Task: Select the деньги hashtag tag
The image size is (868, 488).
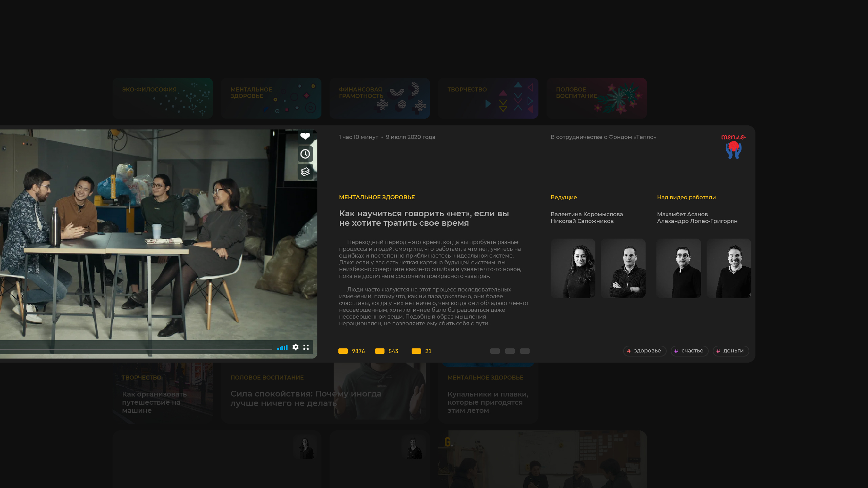Action: [x=731, y=351]
